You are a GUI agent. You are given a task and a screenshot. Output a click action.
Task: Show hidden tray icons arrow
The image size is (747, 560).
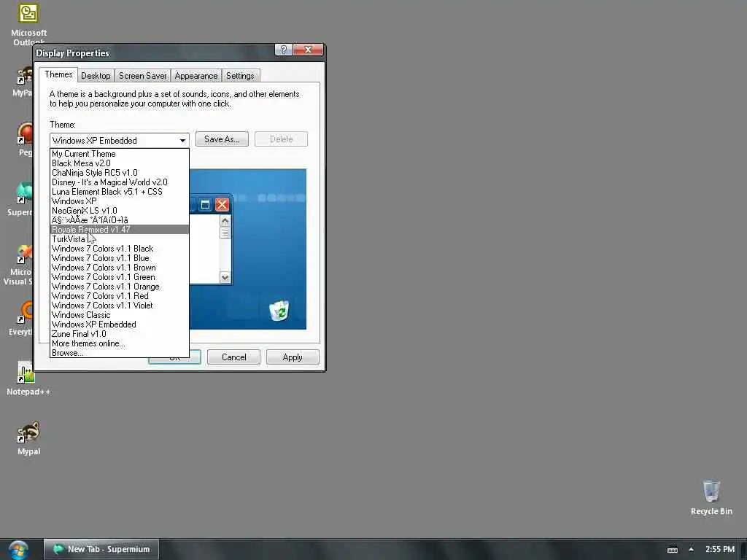(691, 549)
